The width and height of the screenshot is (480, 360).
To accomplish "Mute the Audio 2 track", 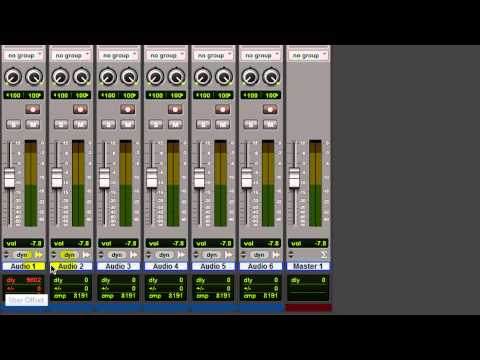I will click(80, 124).
